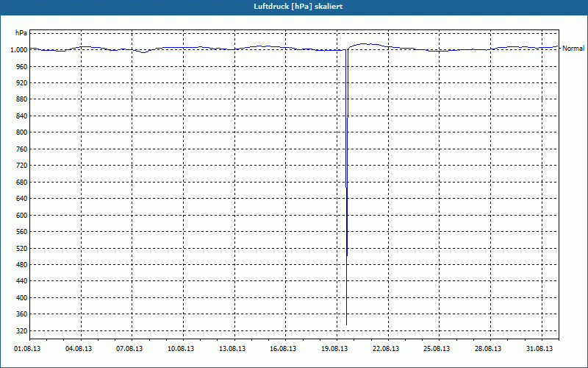Click the 16.08.13 date on the x-axis
Image resolution: width=588 pixels, height=368 pixels.
(283, 349)
